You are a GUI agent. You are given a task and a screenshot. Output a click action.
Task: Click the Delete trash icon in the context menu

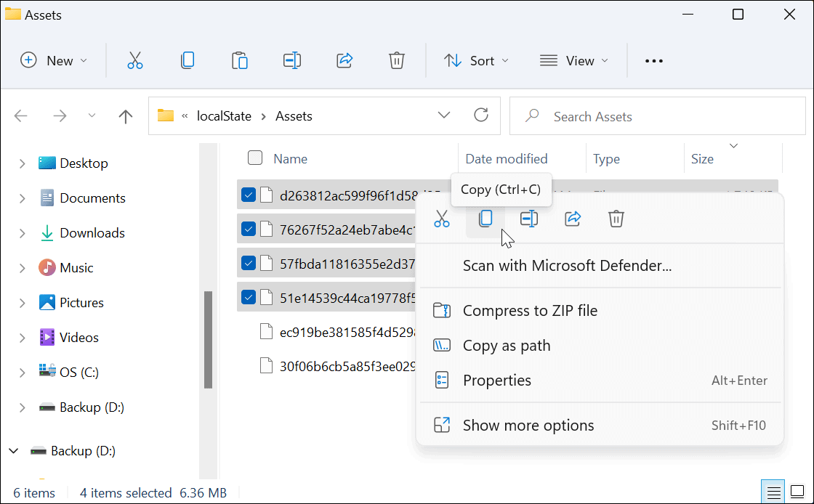(616, 218)
